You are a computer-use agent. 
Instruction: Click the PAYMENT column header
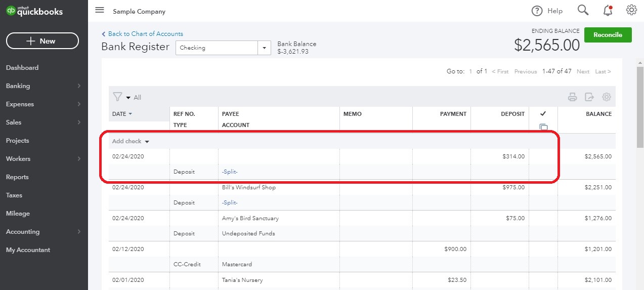click(x=453, y=114)
